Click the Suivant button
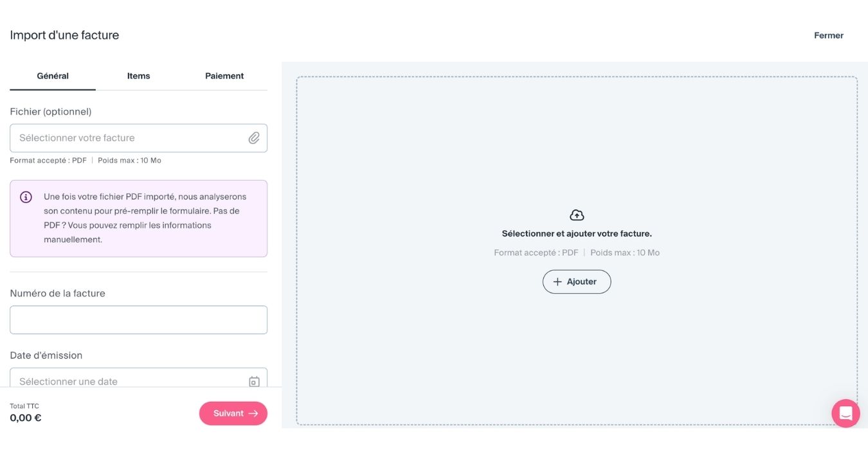Viewport: 868px width, 450px height. tap(233, 413)
